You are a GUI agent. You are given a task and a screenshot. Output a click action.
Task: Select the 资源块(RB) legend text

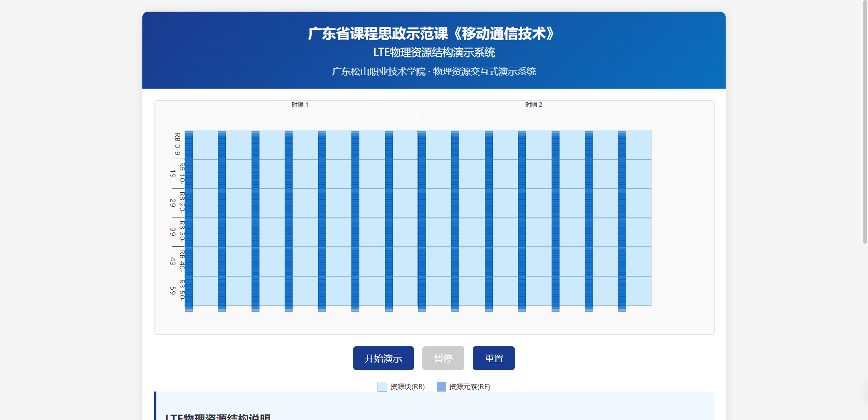[x=407, y=386]
